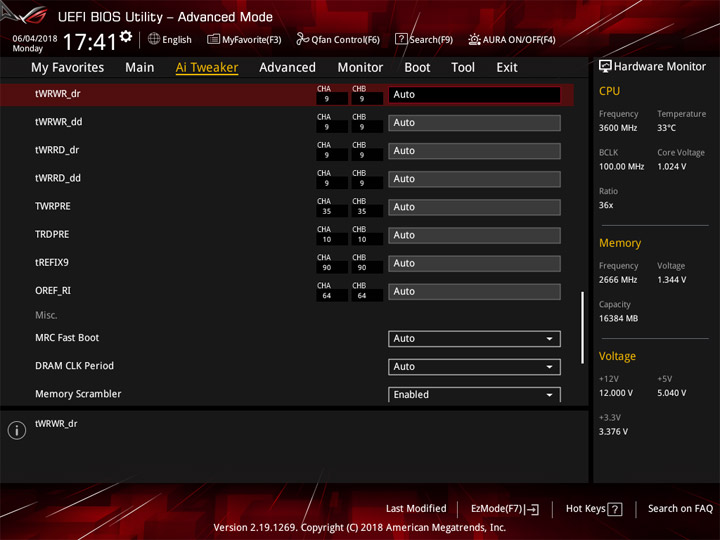Open the Memory Scrambler dropdown
Image resolution: width=720 pixels, height=540 pixels.
(474, 394)
